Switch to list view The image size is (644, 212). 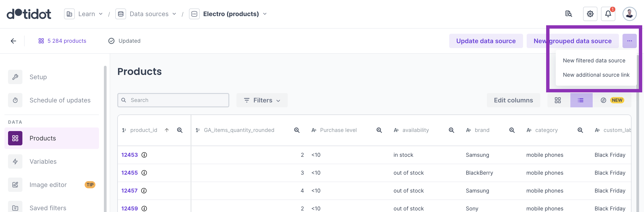pyautogui.click(x=581, y=100)
